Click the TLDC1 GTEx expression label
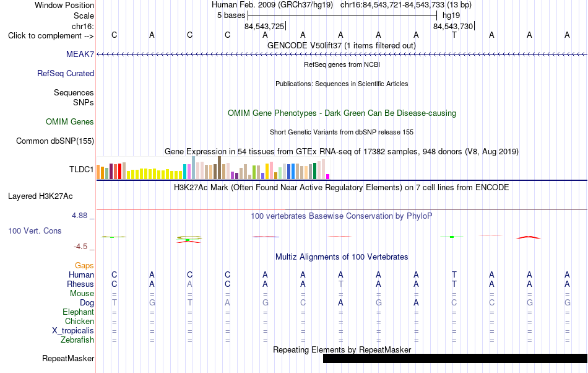The width and height of the screenshot is (588, 373). point(81,169)
